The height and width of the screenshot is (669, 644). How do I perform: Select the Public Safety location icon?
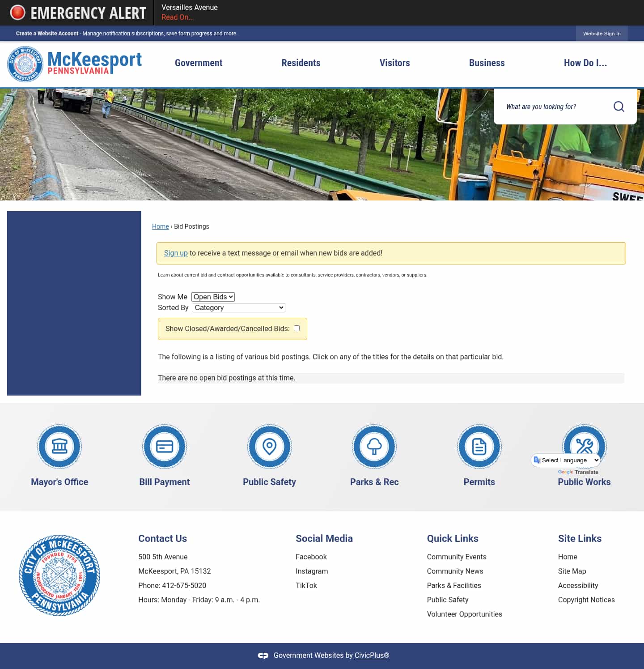pyautogui.click(x=269, y=446)
